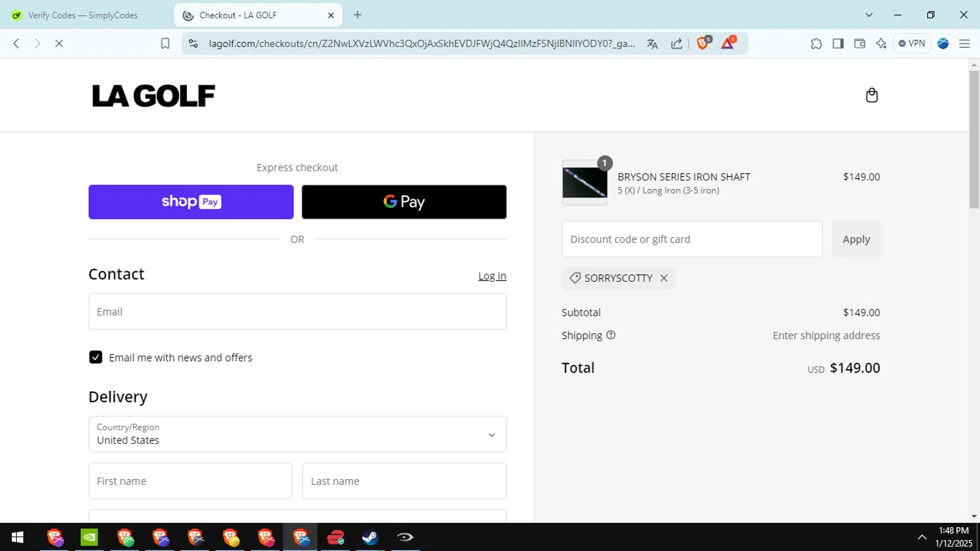Open the shopping bag cart icon

click(872, 95)
